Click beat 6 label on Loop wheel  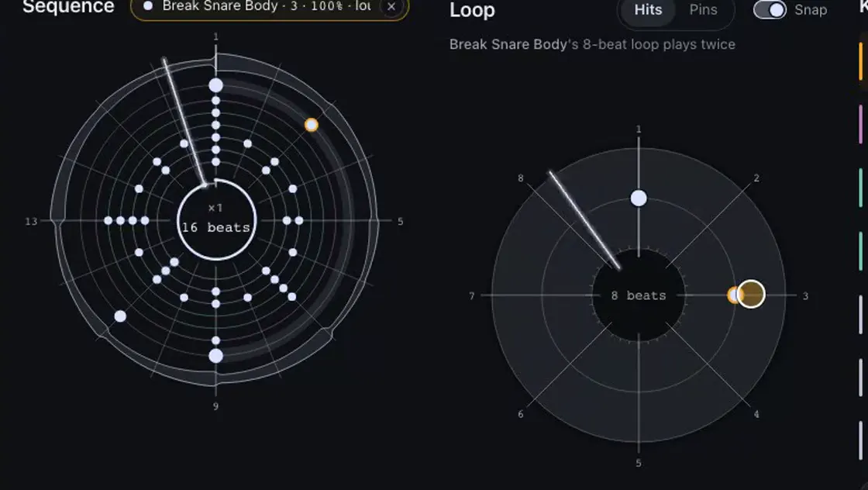coord(520,414)
